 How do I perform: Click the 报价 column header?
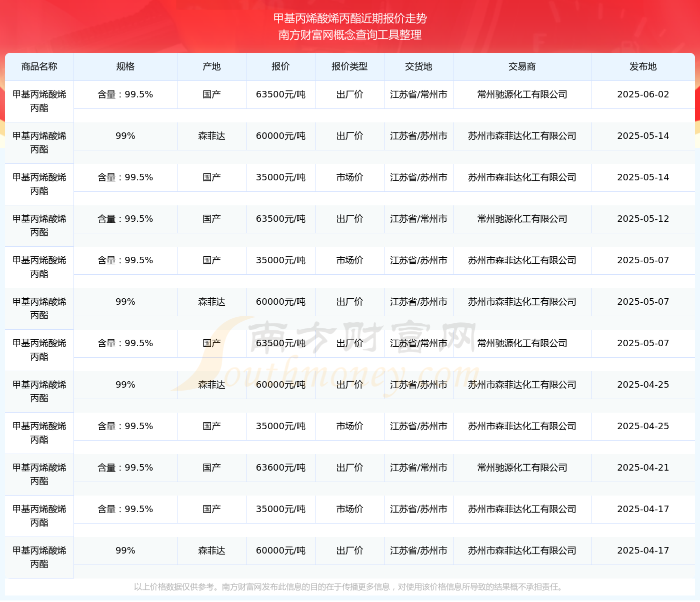click(x=280, y=66)
